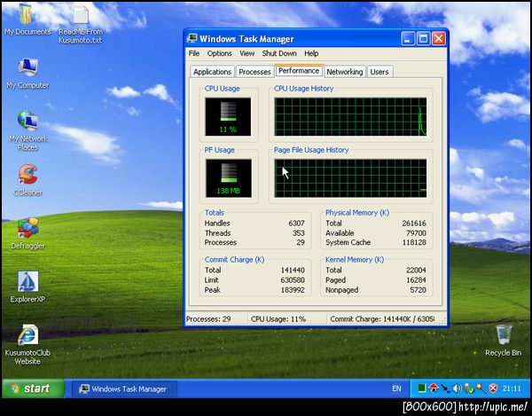Viewport: 532px width, 416px height.
Task: Click the red arrow tray icon
Action: click(x=434, y=389)
